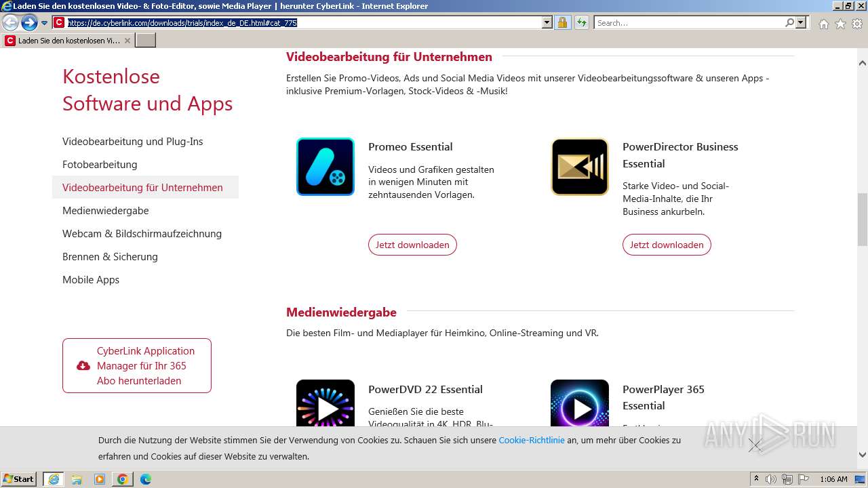Click the Action Center flag tray icon
Screen dimensions: 868x488
click(804, 479)
